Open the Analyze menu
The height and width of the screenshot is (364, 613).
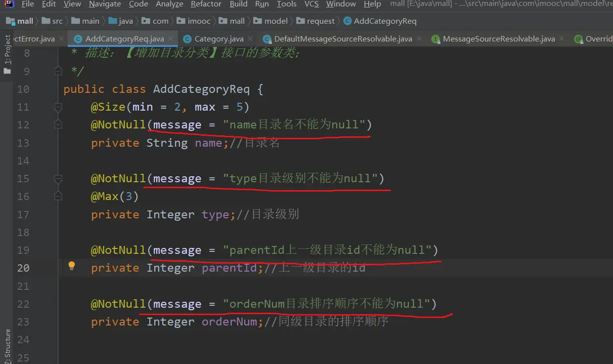point(170,4)
